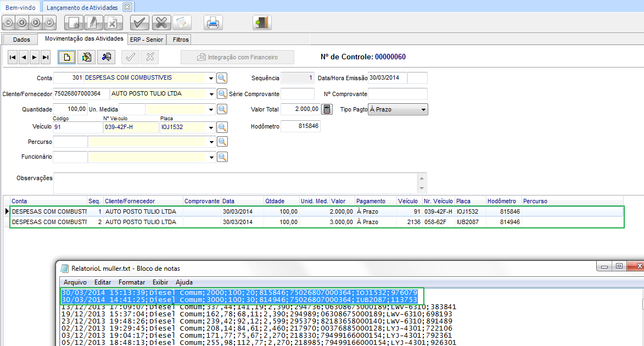Screen dimensions: 644x346
Task: Go to the last movement record
Action: click(x=46, y=57)
